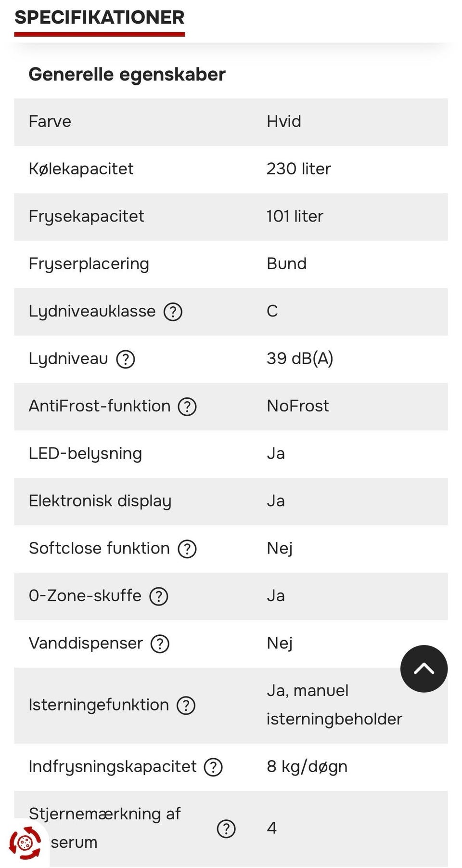
Task: Show info for AntiFrost-funktion
Action: pyautogui.click(x=187, y=407)
